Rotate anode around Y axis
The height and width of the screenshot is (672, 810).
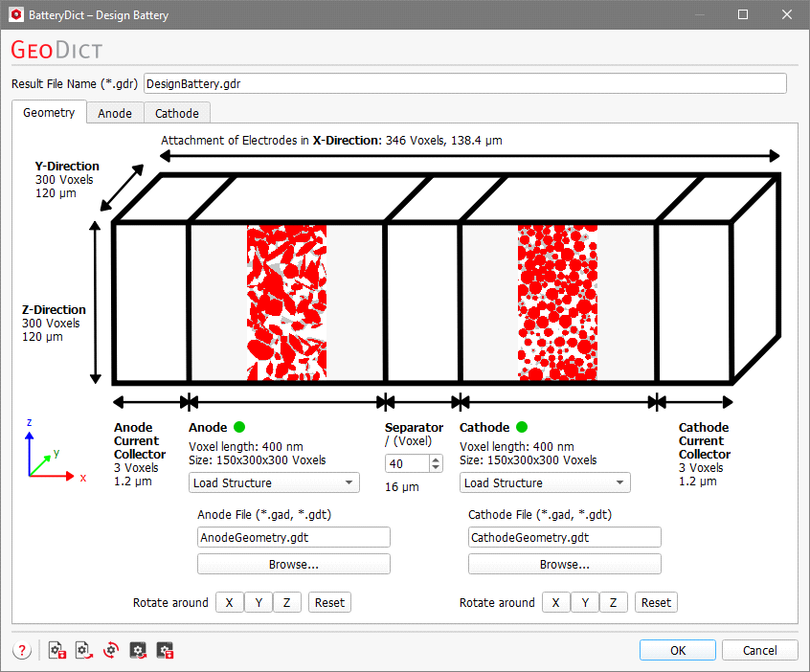[x=259, y=602]
